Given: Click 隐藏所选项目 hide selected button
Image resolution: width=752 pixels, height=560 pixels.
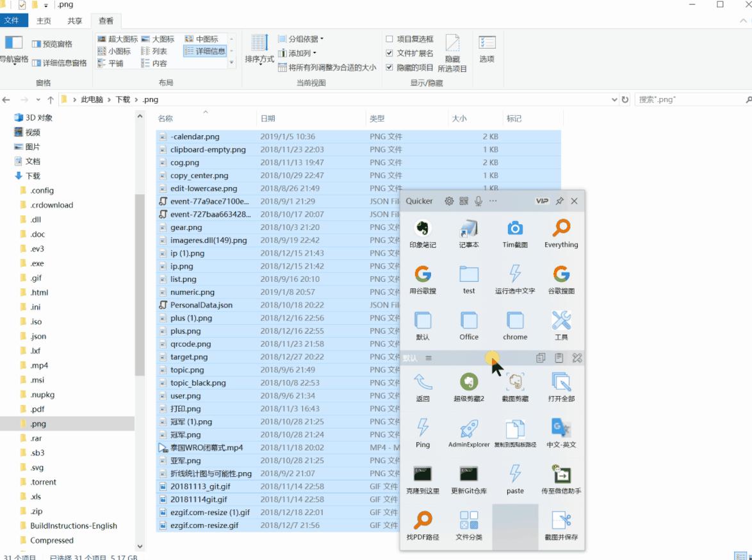Looking at the screenshot, I should click(452, 53).
